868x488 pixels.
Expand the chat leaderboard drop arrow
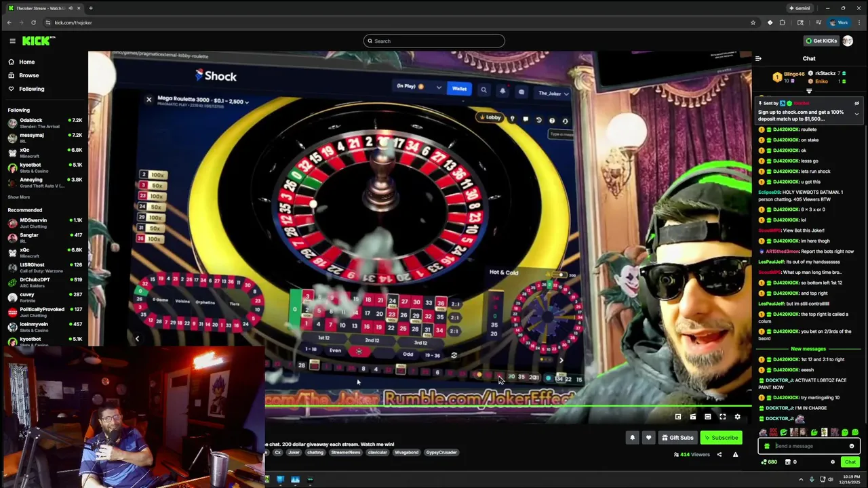[809, 91]
